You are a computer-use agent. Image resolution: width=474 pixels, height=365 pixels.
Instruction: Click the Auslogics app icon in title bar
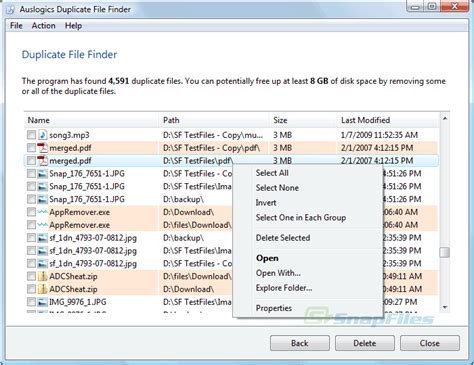click(x=11, y=9)
